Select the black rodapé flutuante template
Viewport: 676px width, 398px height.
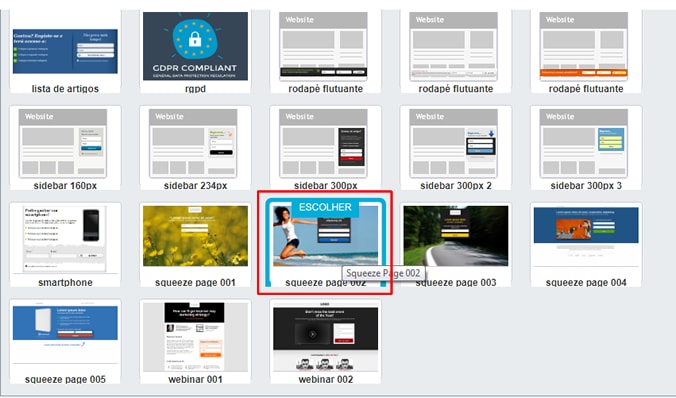tap(325, 51)
